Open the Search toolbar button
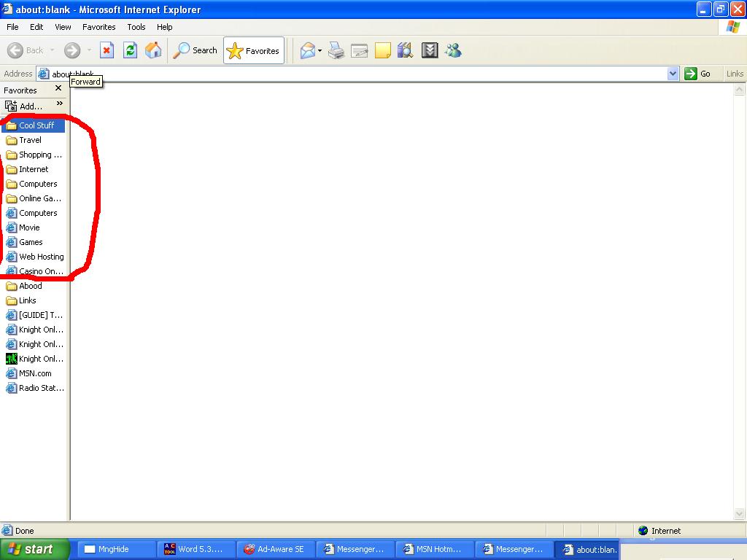 click(x=195, y=50)
